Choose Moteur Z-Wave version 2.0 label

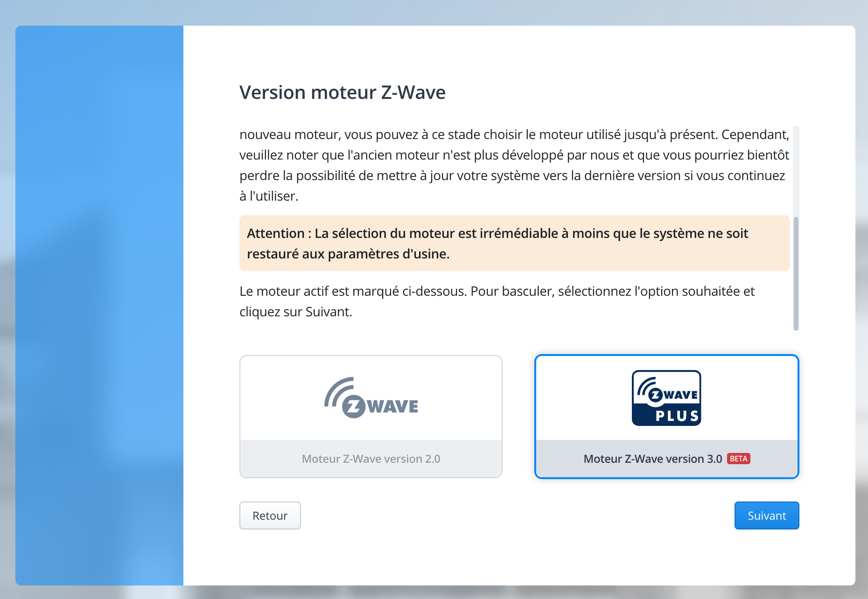click(x=371, y=459)
